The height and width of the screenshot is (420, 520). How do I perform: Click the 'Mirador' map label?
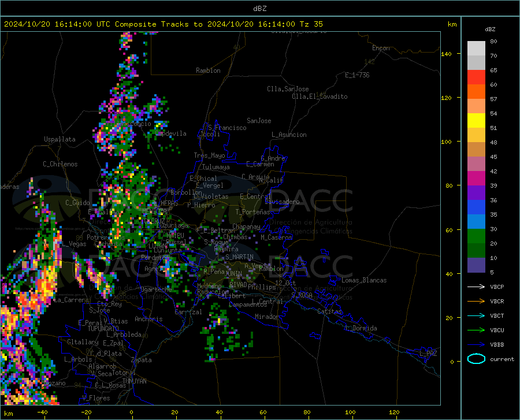[267, 317]
